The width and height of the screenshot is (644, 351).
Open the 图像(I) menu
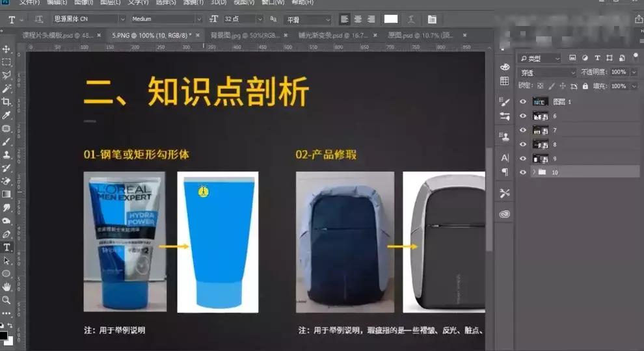click(x=84, y=3)
